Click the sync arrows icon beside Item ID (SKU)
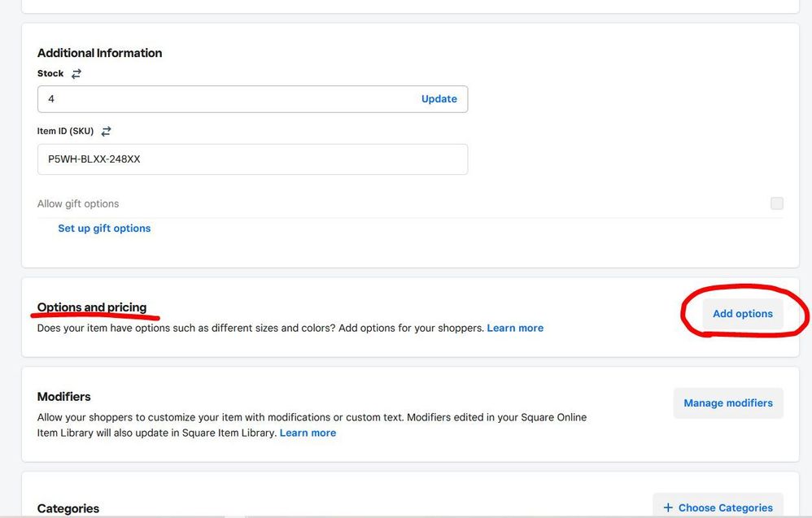Viewport: 812px width, 518px height. [106, 131]
